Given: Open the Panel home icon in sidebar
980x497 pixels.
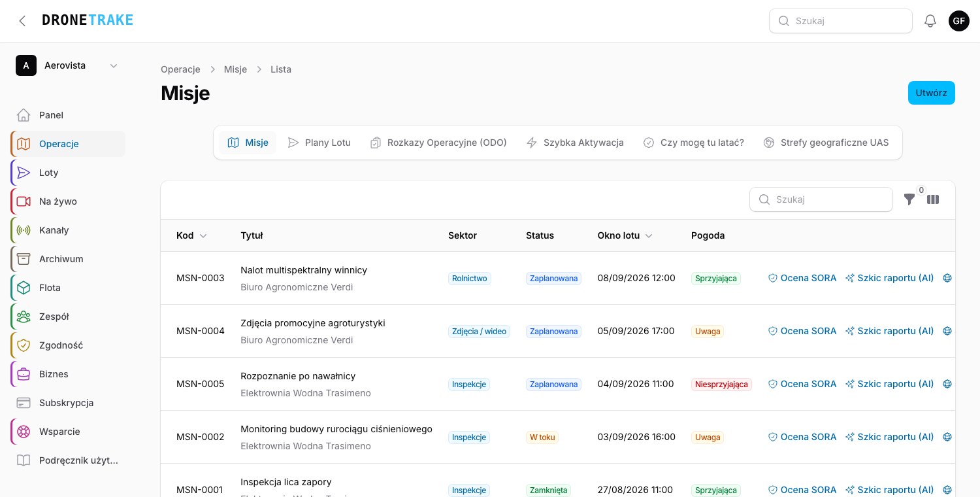Looking at the screenshot, I should coord(24,115).
